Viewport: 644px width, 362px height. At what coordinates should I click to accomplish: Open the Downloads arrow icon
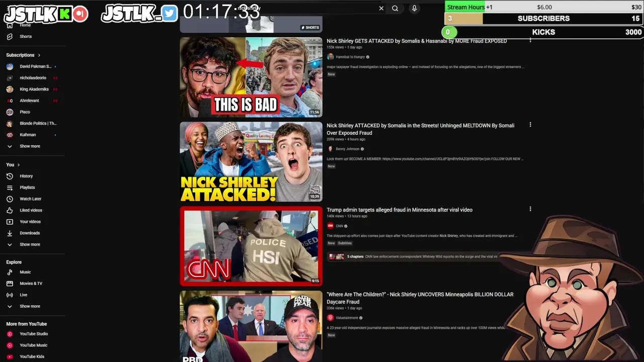[10, 233]
